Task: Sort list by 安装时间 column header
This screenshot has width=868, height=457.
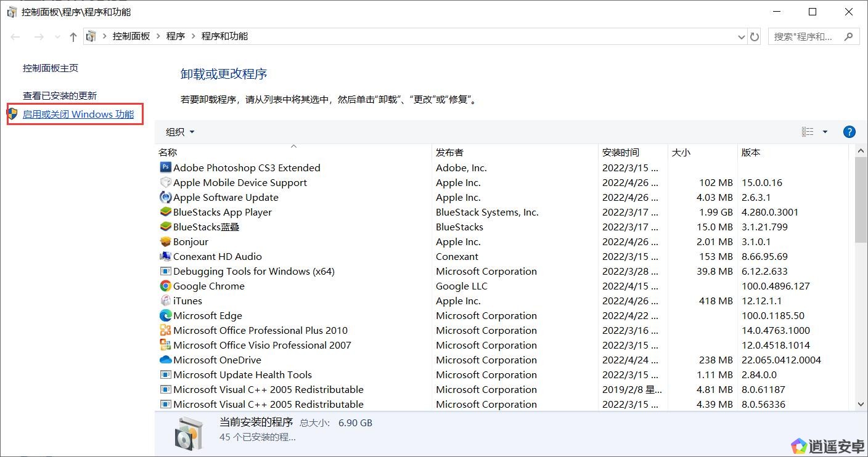Action: click(x=620, y=153)
